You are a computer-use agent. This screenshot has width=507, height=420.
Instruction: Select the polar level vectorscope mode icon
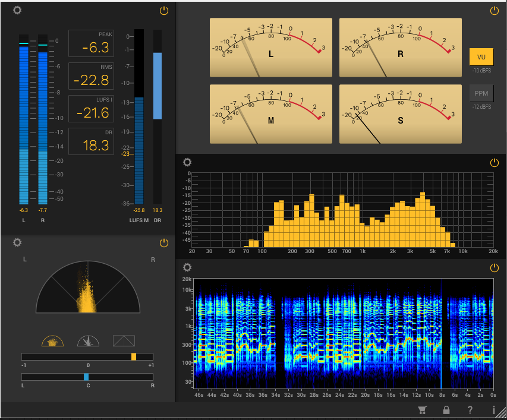click(88, 341)
